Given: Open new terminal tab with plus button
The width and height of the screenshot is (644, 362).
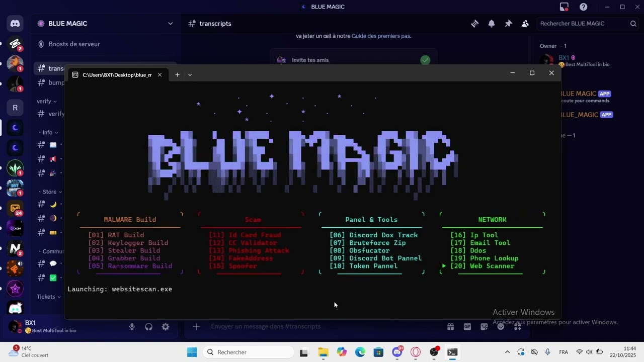Looking at the screenshot, I should 177,74.
